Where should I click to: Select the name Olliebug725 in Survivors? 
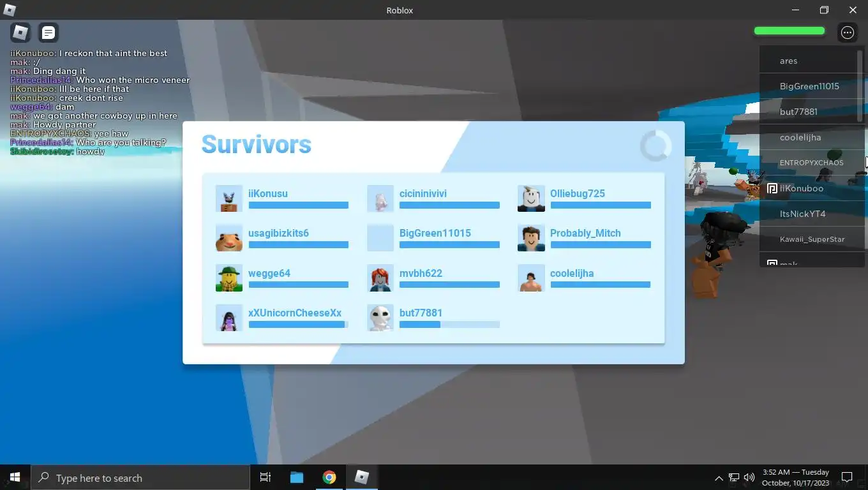(578, 193)
